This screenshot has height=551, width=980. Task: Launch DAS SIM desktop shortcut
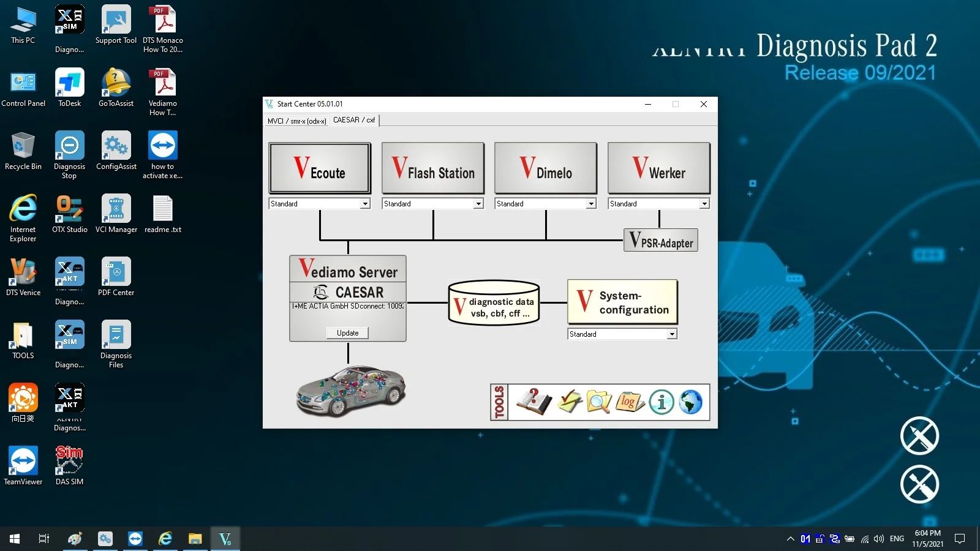point(70,465)
